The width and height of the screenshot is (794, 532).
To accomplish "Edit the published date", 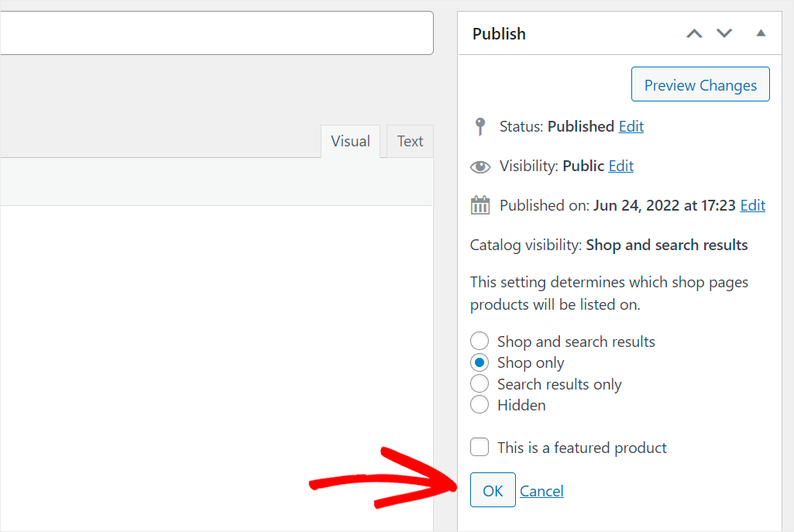I will tap(752, 205).
